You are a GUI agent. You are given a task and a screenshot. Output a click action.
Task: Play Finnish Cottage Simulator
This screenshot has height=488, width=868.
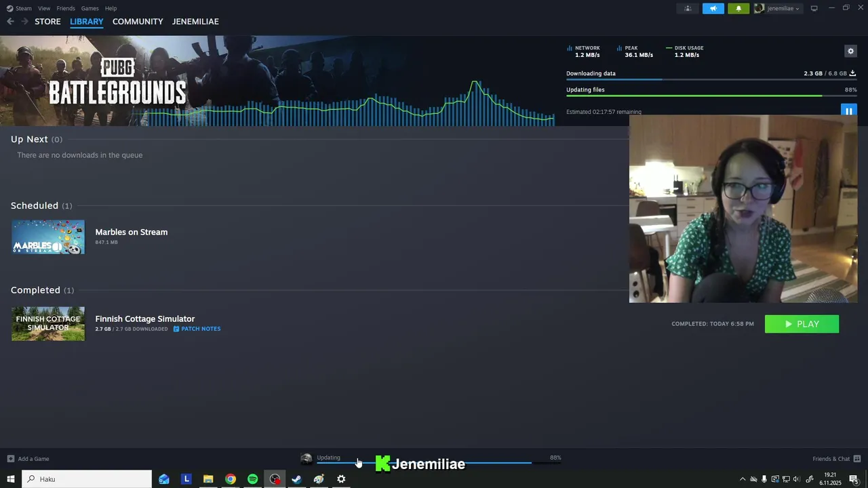[802, 324]
